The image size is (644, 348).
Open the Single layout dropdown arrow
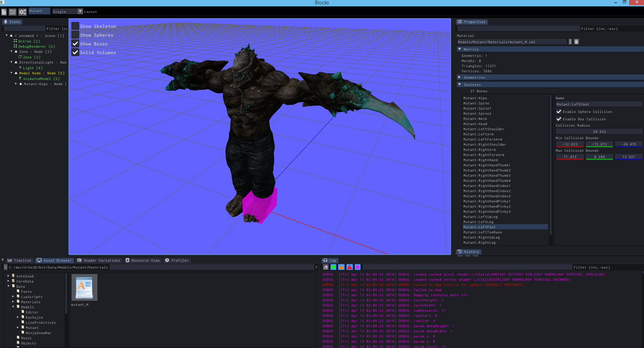[x=80, y=11]
